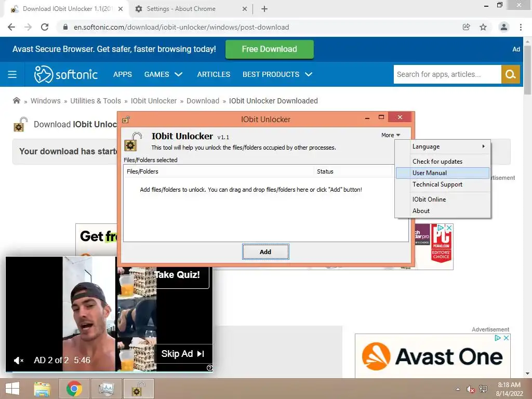Open File Explorer from the taskbar

[42, 389]
